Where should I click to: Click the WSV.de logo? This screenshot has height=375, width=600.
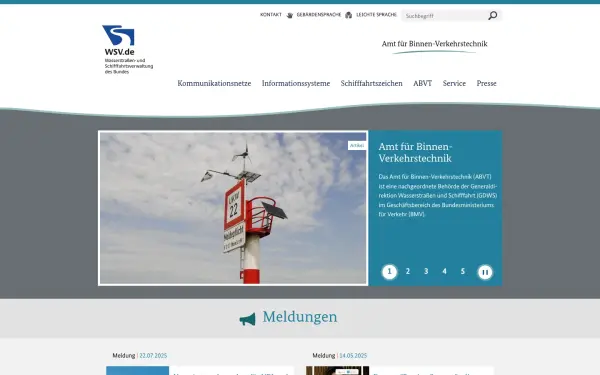tap(127, 49)
